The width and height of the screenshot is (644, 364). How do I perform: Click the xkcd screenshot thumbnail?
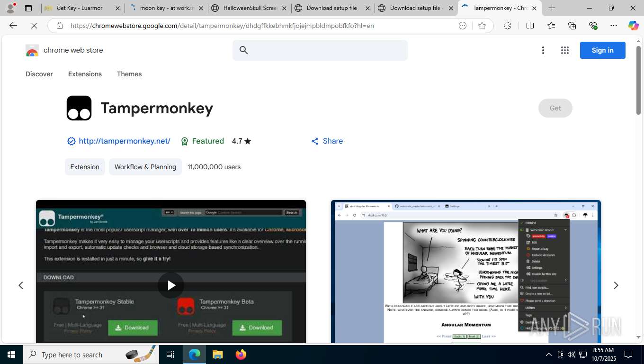[x=466, y=272]
